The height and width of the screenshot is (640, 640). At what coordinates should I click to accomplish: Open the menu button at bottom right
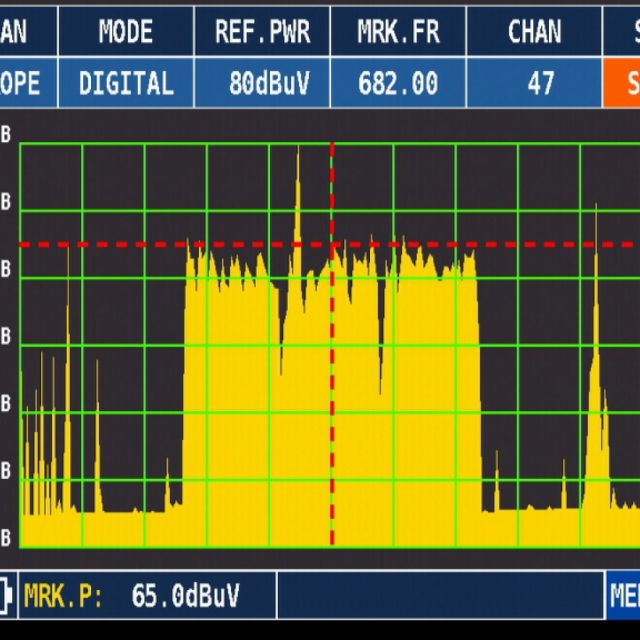pyautogui.click(x=623, y=597)
